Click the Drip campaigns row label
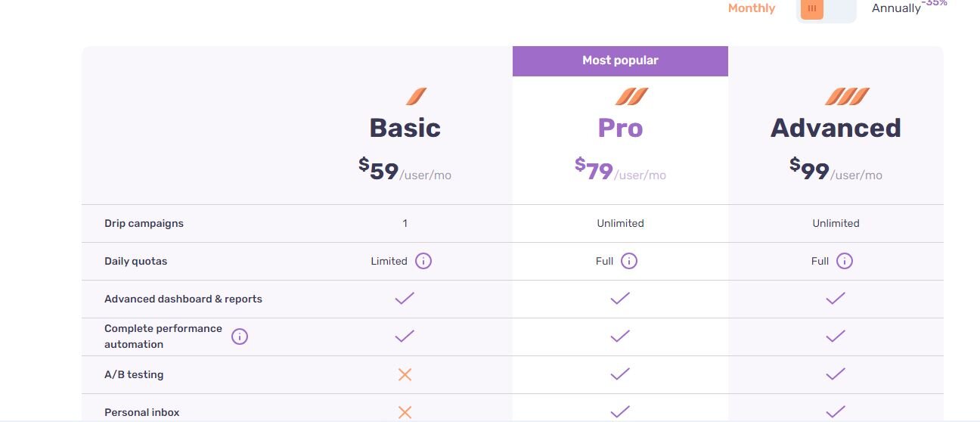 (144, 223)
